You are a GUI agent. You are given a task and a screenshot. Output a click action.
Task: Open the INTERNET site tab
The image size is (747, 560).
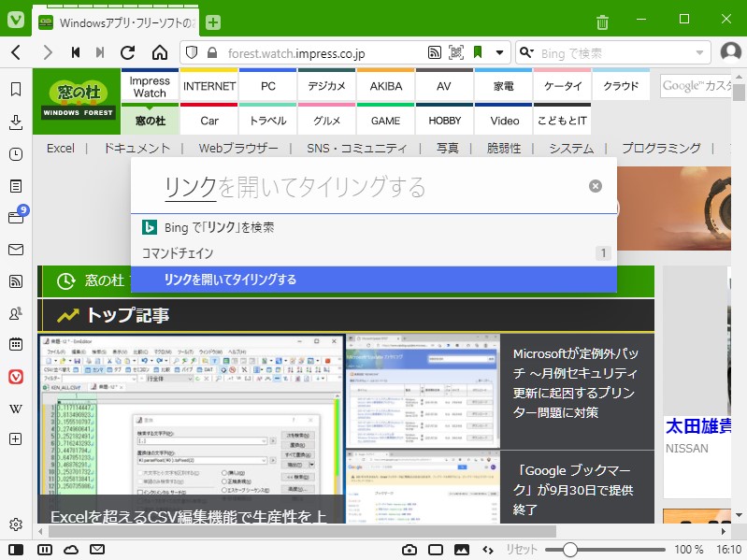click(209, 86)
